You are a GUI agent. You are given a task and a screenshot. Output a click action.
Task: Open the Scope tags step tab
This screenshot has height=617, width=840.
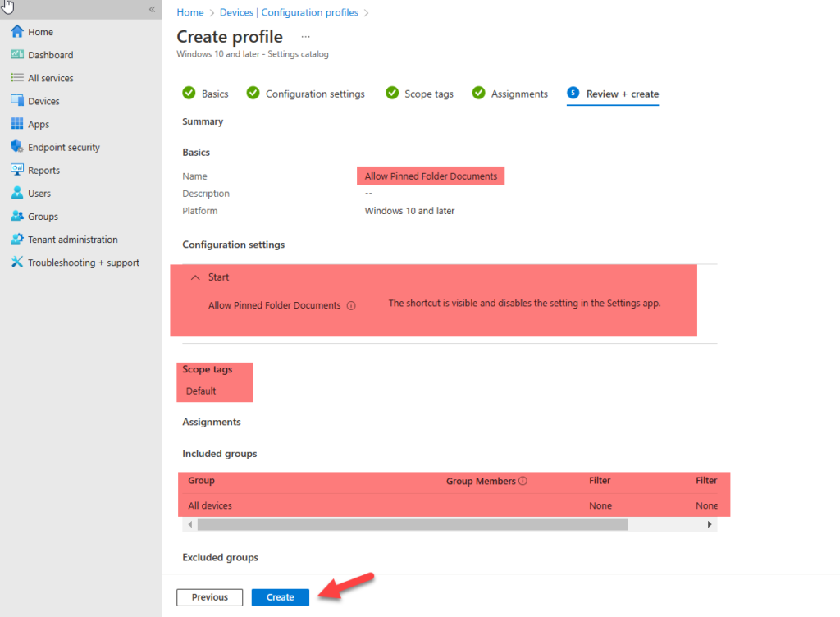tap(427, 94)
